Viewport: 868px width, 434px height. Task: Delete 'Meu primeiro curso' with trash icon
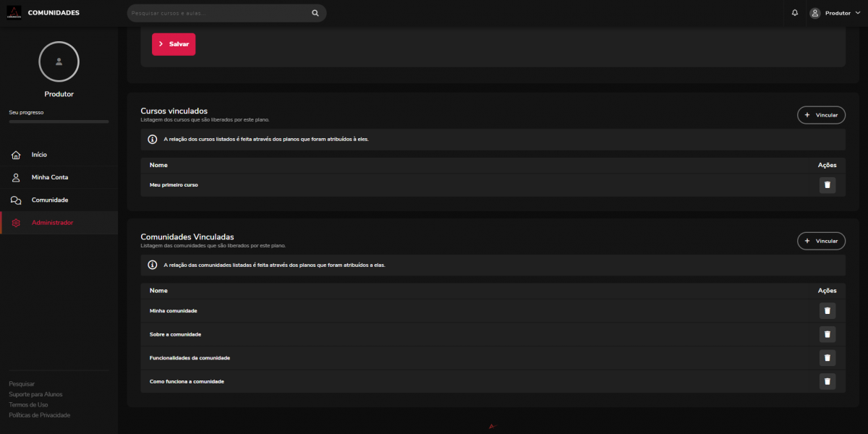(827, 185)
